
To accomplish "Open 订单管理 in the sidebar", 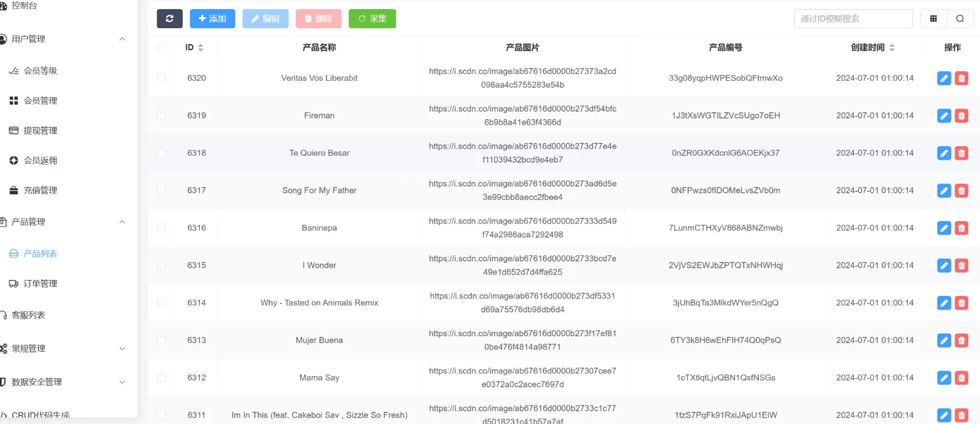I will [40, 284].
